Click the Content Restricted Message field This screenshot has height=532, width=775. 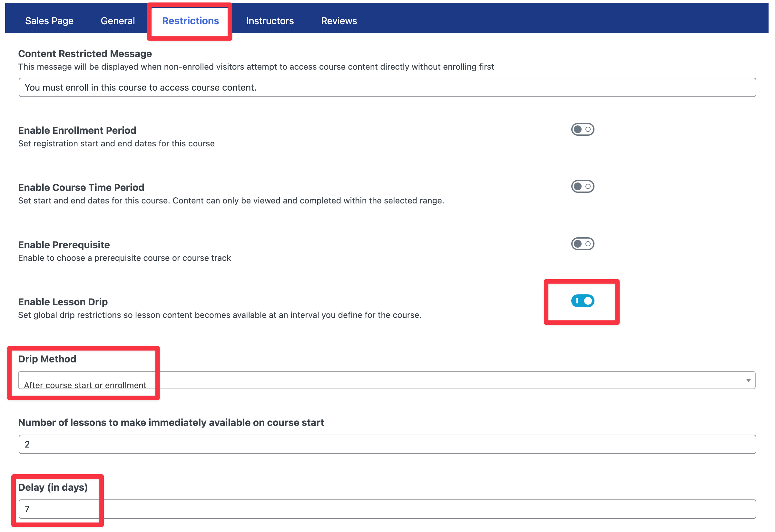(x=387, y=87)
